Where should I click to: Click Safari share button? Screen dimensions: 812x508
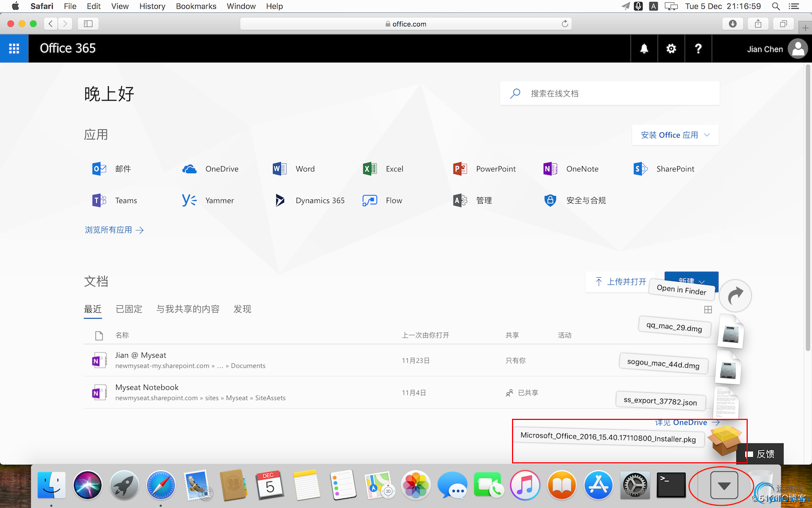758,24
